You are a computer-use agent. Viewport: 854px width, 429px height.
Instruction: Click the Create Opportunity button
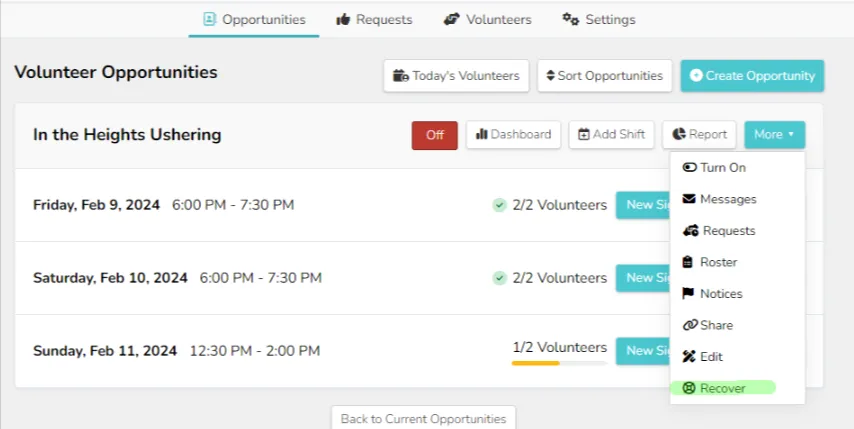[x=752, y=76]
